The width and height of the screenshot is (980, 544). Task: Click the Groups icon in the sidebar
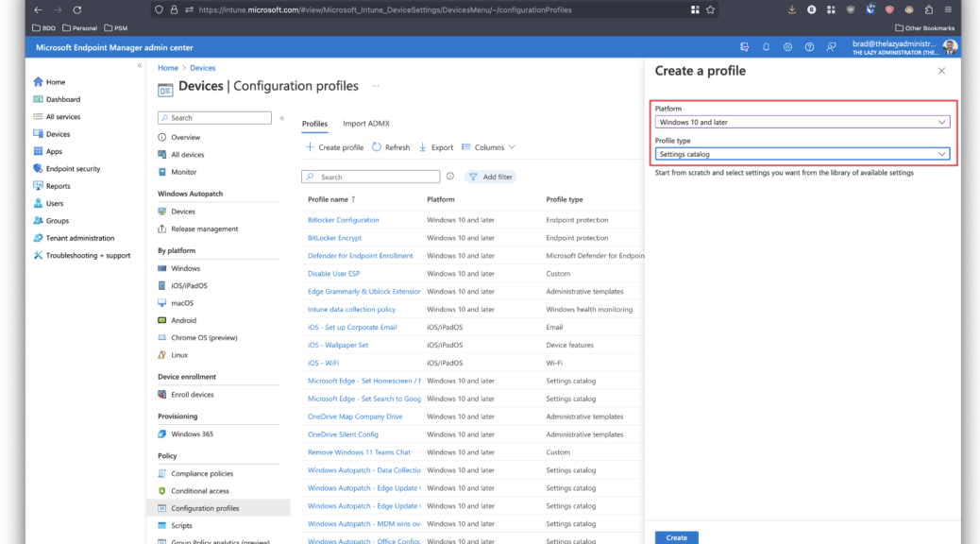[x=38, y=221]
